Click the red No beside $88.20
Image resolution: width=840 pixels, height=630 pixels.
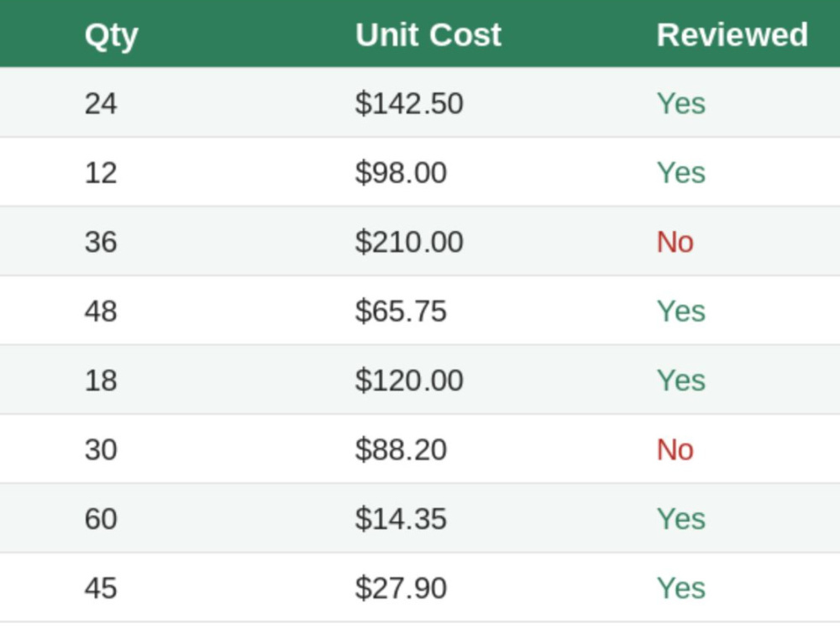tap(675, 449)
